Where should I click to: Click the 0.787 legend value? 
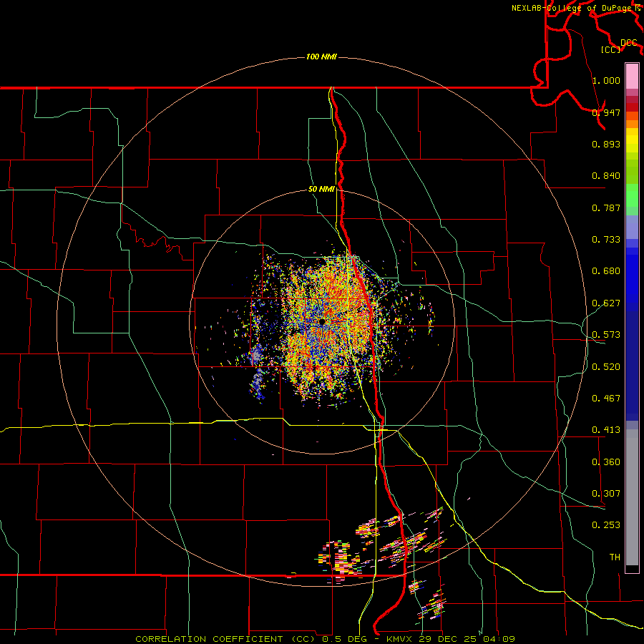[606, 208]
